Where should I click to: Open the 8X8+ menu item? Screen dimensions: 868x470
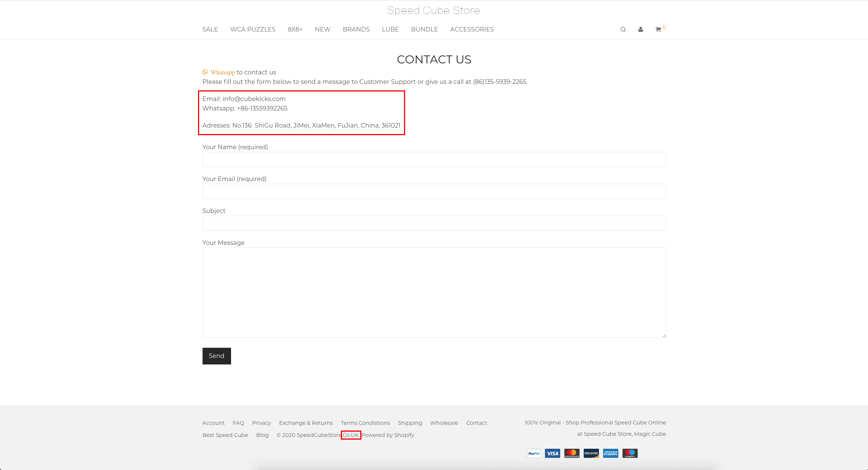(295, 29)
